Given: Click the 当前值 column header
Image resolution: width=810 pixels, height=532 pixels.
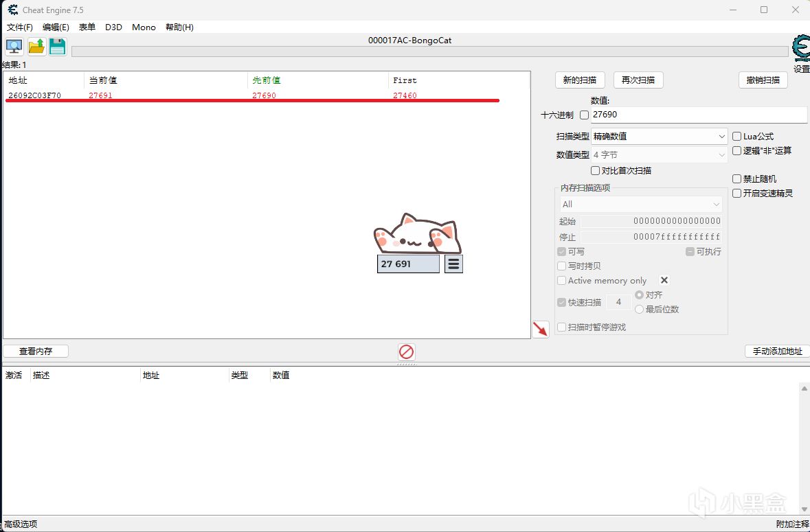Looking at the screenshot, I should coord(166,80).
